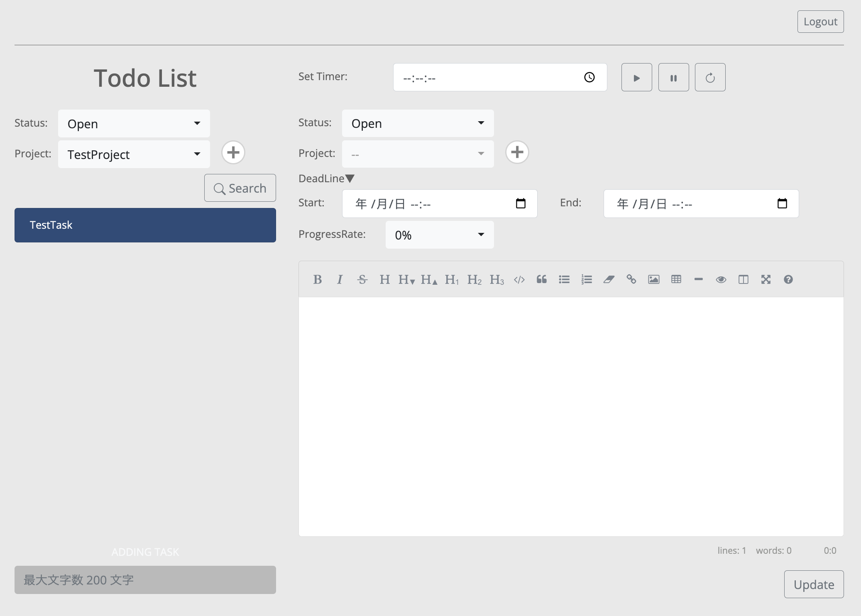Insert a link in the editor

tap(631, 279)
